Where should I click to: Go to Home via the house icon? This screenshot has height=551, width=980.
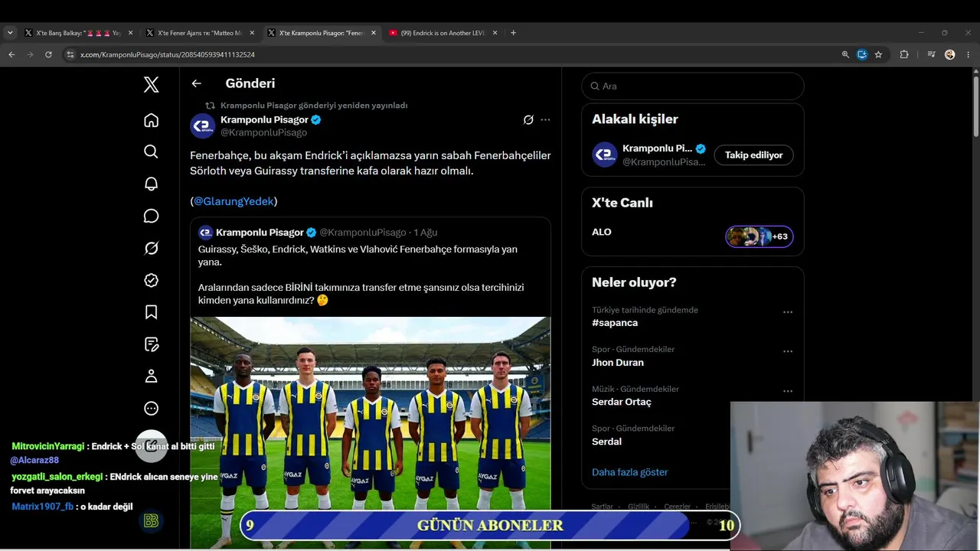tap(152, 120)
